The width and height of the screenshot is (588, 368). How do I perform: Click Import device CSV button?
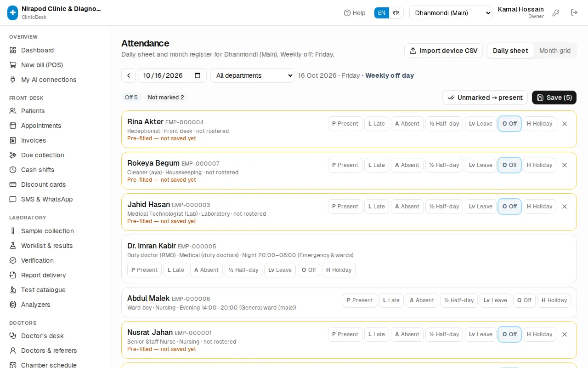click(x=444, y=51)
